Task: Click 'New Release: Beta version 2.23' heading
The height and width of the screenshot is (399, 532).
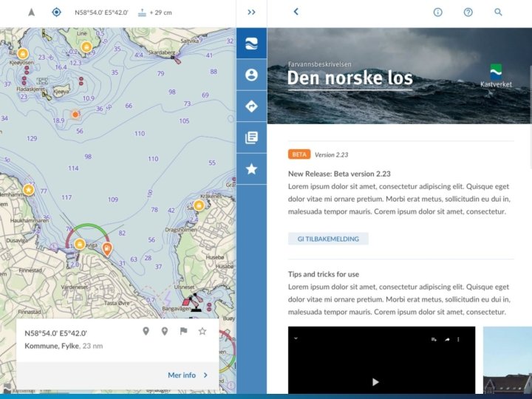Action: (x=339, y=174)
